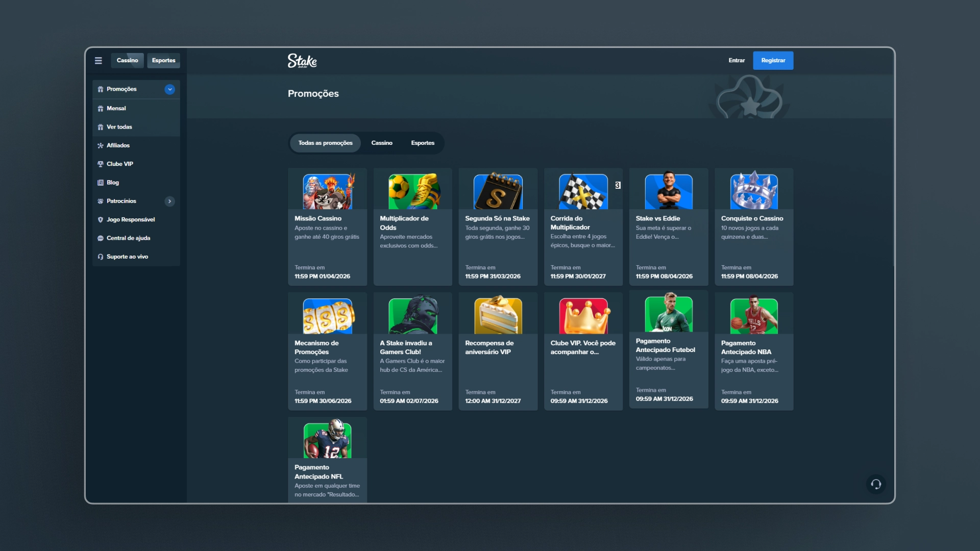The image size is (980, 551).
Task: Click the Afiliados sidebar icon
Action: click(x=101, y=145)
